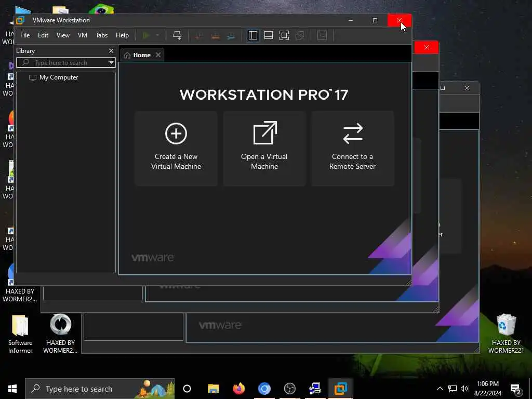The width and height of the screenshot is (532, 399).
Task: Click Send Ctrl+Alt+Del toolbar icon
Action: pos(177,35)
